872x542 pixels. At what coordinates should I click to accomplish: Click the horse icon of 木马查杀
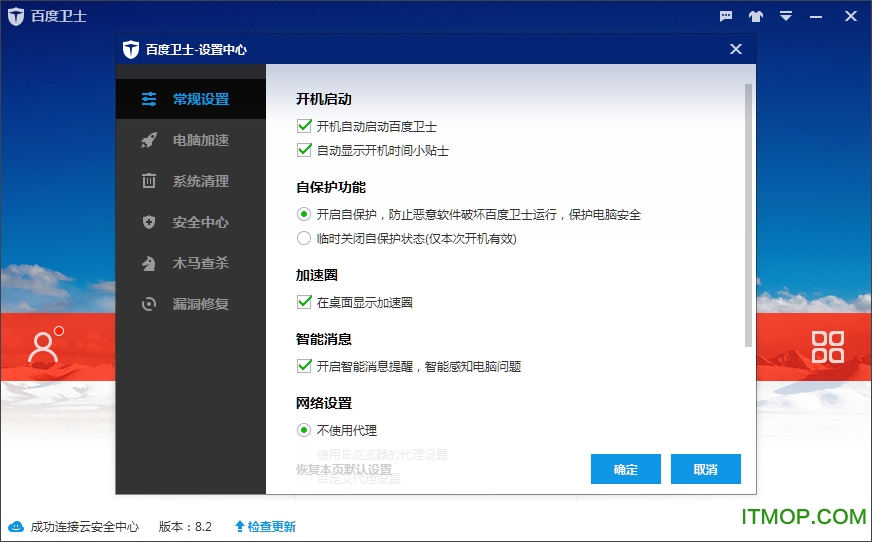coord(149,263)
